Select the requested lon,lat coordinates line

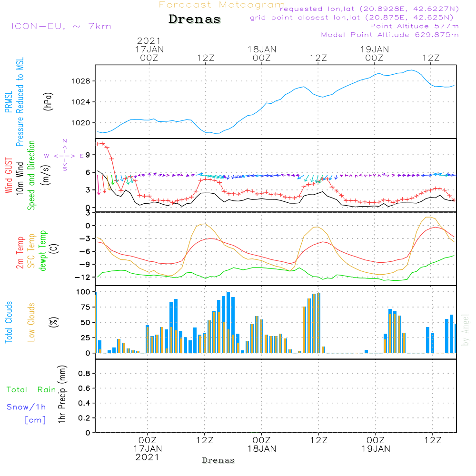coord(369,9)
